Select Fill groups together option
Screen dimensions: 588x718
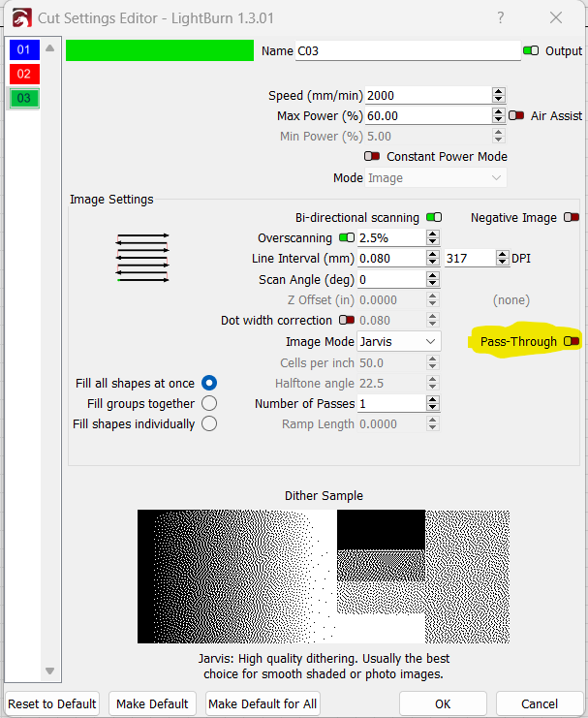pos(209,403)
